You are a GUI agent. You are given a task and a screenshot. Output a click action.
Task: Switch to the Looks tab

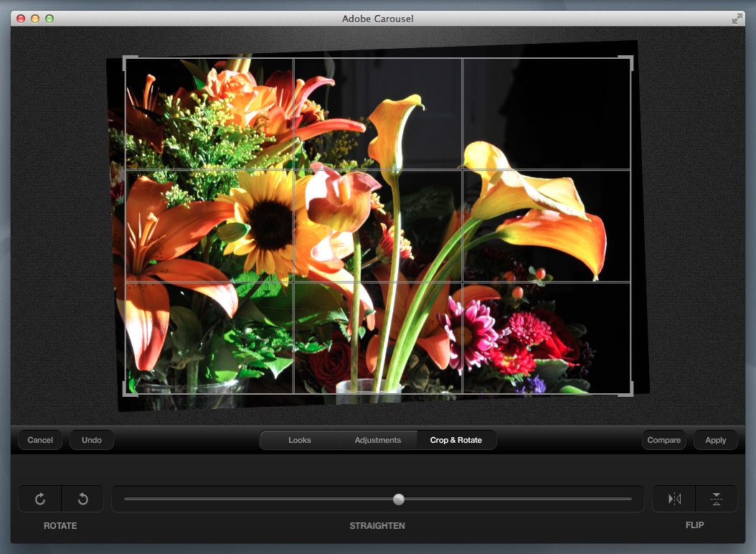300,440
